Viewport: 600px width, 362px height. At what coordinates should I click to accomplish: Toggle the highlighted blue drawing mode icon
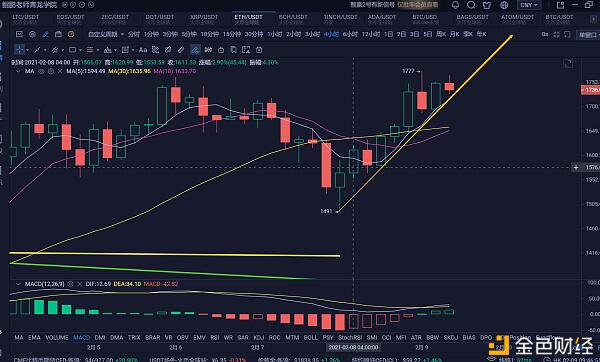pyautogui.click(x=195, y=50)
